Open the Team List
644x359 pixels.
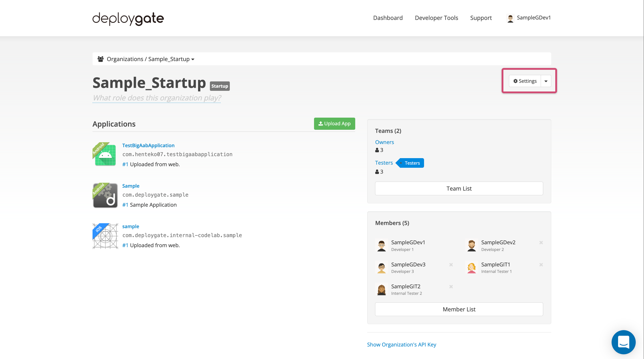click(x=459, y=188)
